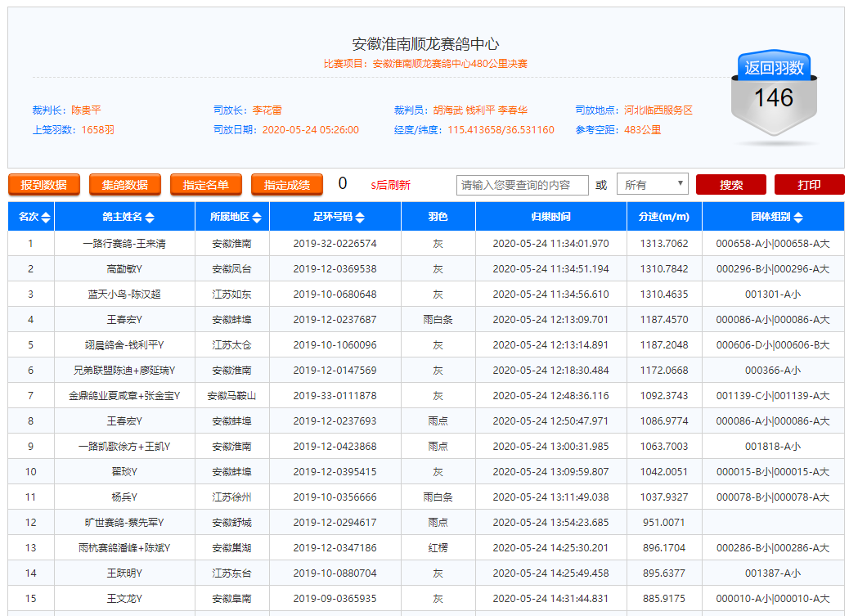Open the 集鸽数据 view
The width and height of the screenshot is (858, 616).
pos(125,185)
